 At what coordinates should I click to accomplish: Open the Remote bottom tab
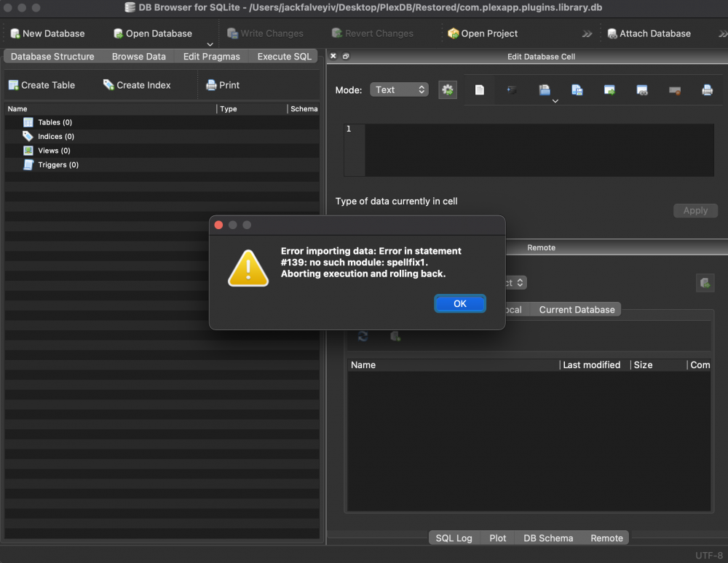tap(606, 538)
